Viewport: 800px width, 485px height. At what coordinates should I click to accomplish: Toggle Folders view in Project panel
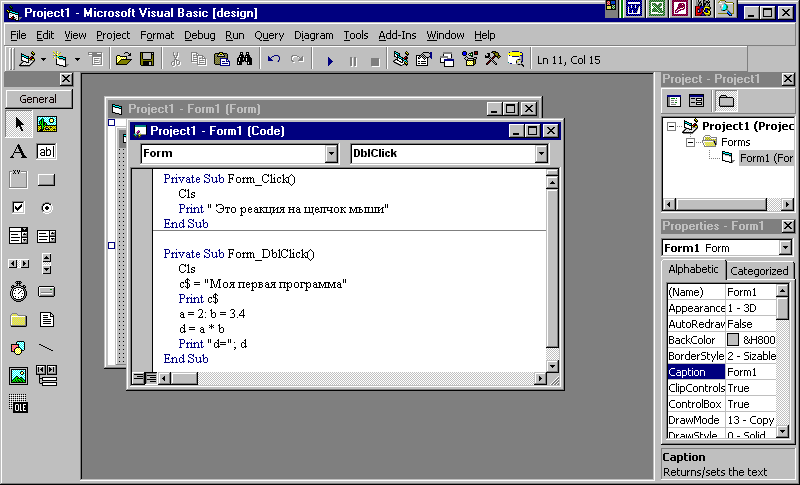[x=726, y=101]
